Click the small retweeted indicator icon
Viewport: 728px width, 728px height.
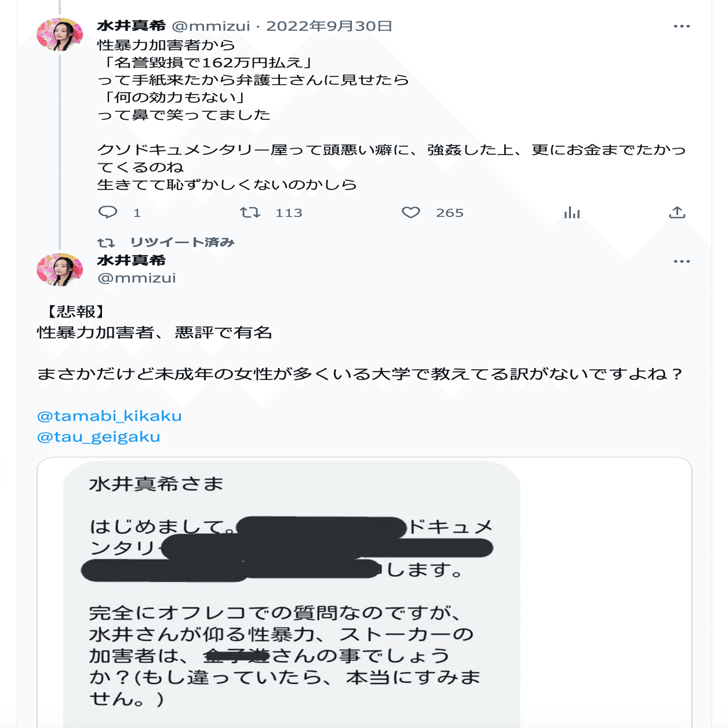106,242
